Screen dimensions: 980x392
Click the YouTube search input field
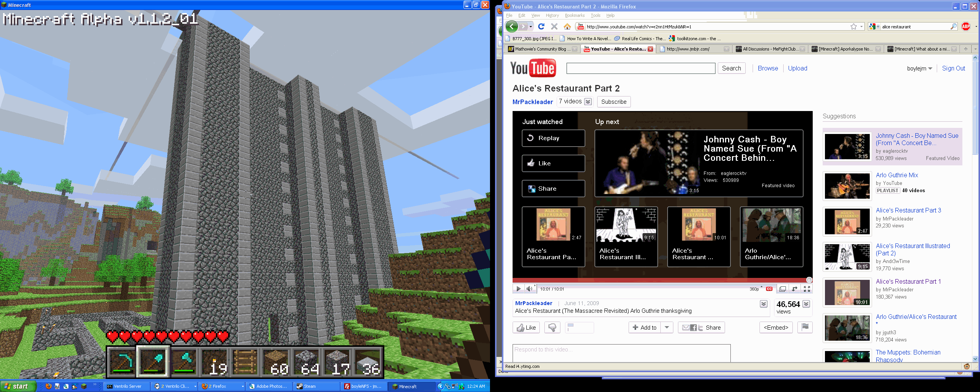click(x=640, y=69)
